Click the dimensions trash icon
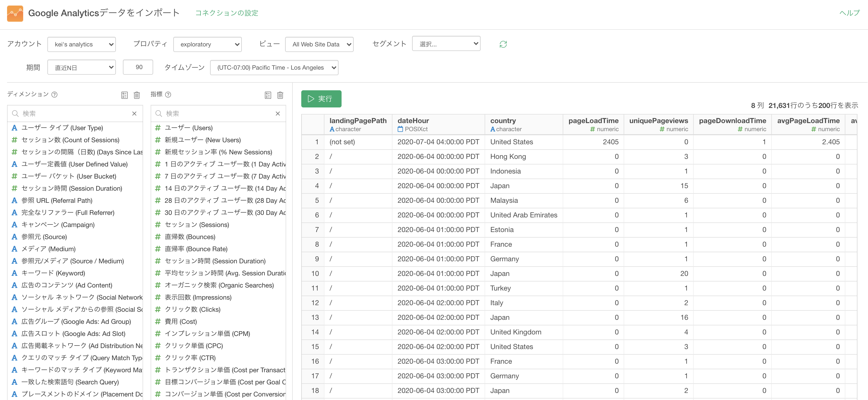868x400 pixels. click(137, 95)
